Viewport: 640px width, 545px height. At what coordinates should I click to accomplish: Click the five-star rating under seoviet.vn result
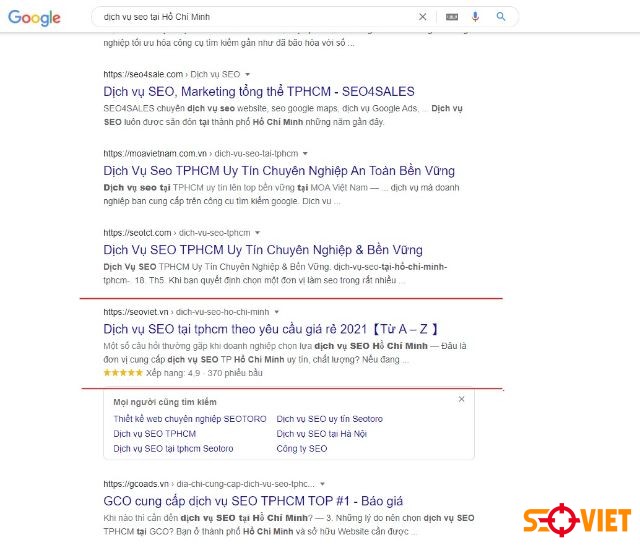[123, 373]
